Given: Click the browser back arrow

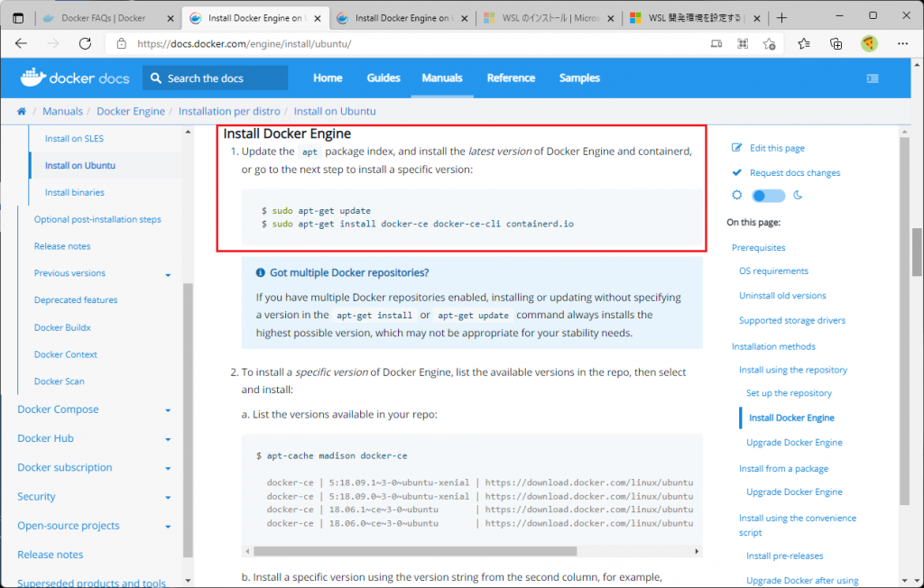Looking at the screenshot, I should pos(22,43).
